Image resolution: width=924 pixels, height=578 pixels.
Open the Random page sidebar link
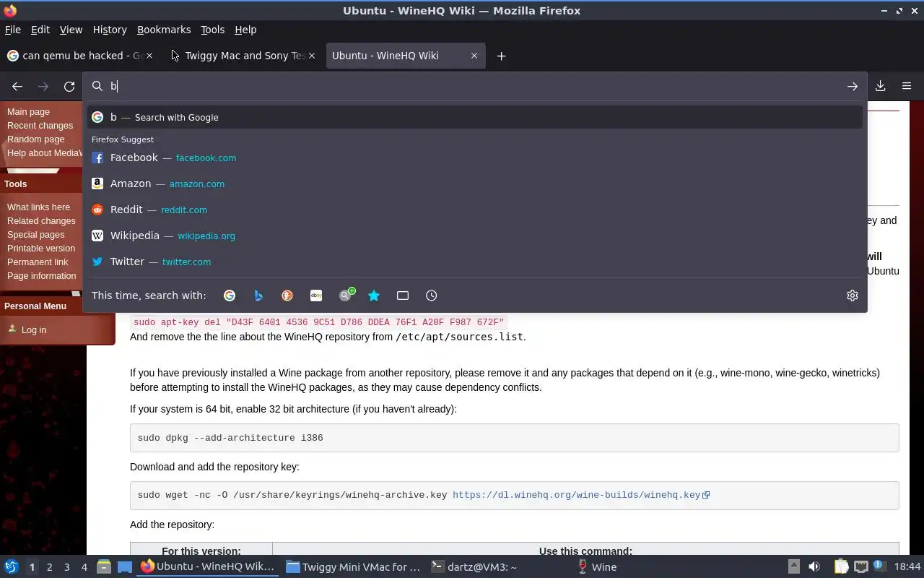coord(35,139)
